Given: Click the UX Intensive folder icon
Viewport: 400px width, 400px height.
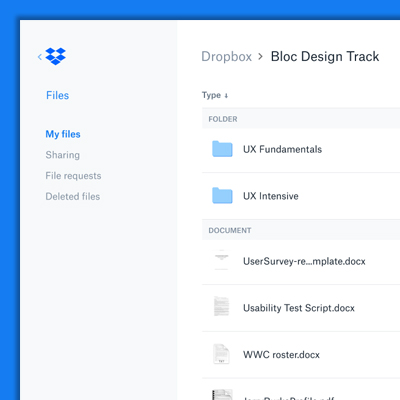Looking at the screenshot, I should (222, 196).
